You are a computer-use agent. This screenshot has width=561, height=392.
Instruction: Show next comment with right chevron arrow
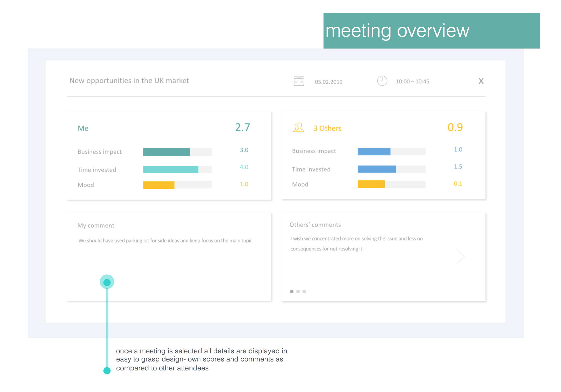pyautogui.click(x=460, y=257)
